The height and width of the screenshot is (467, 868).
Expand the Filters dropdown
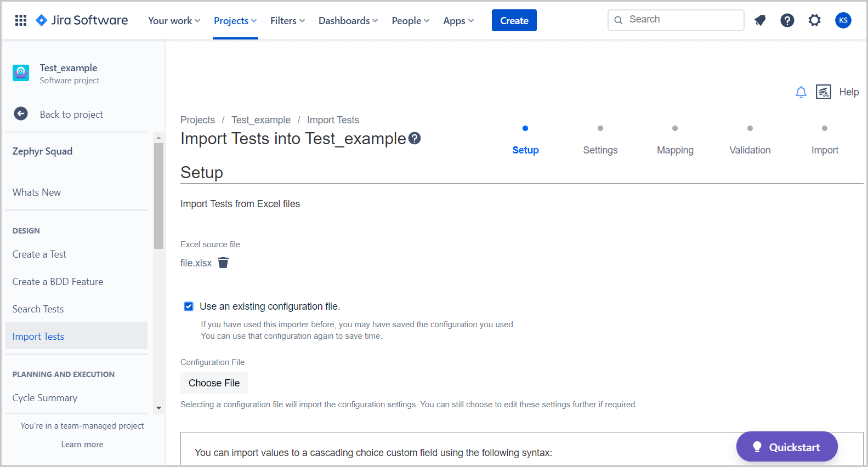(287, 20)
